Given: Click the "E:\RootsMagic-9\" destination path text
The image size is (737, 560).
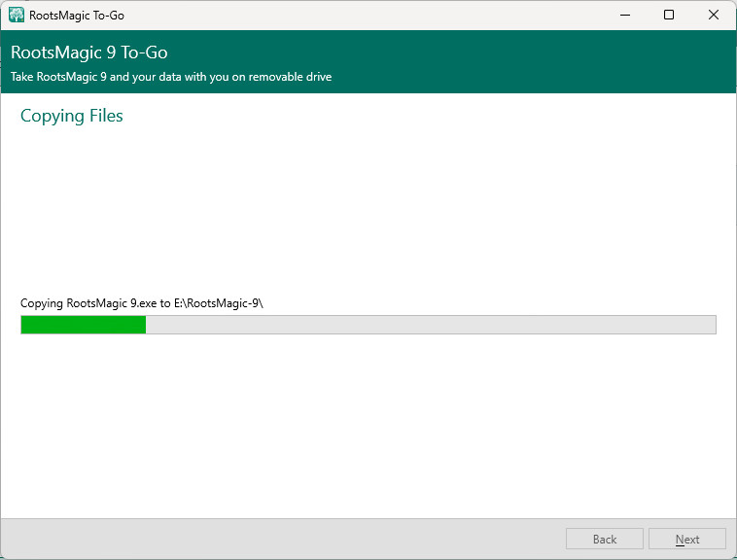Looking at the screenshot, I should tap(219, 303).
